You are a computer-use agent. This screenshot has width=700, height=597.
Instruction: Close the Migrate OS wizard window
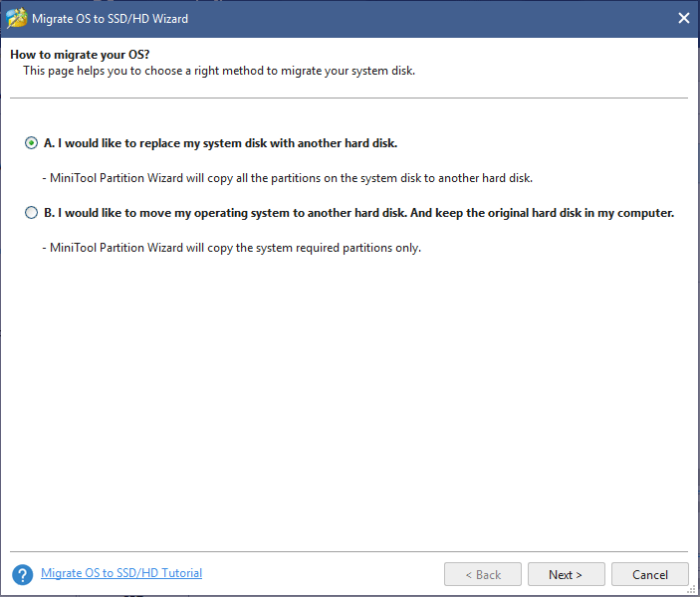[x=683, y=18]
